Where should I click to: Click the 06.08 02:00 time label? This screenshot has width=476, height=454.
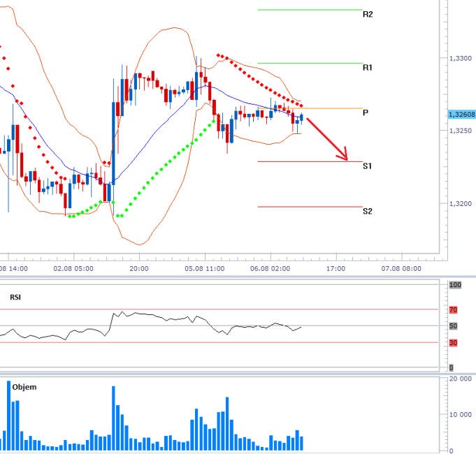[271, 269]
